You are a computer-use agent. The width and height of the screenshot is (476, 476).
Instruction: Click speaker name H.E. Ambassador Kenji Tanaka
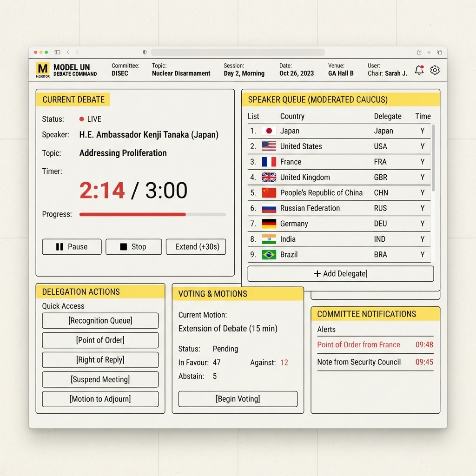pyautogui.click(x=149, y=135)
